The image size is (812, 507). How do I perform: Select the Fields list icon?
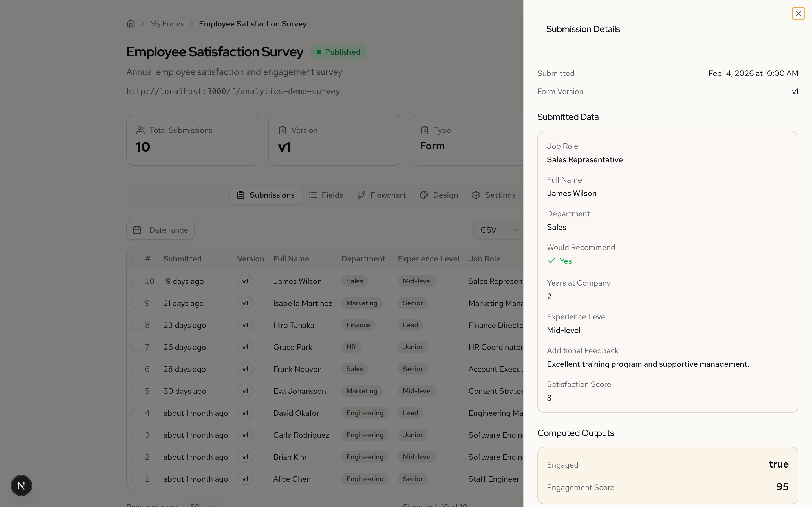[x=312, y=195]
